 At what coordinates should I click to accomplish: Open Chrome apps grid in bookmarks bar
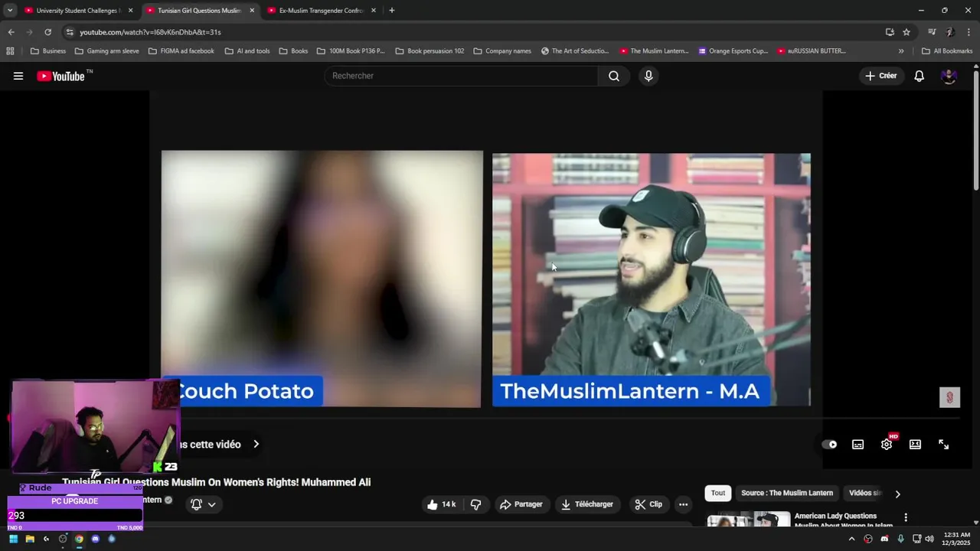10,51
